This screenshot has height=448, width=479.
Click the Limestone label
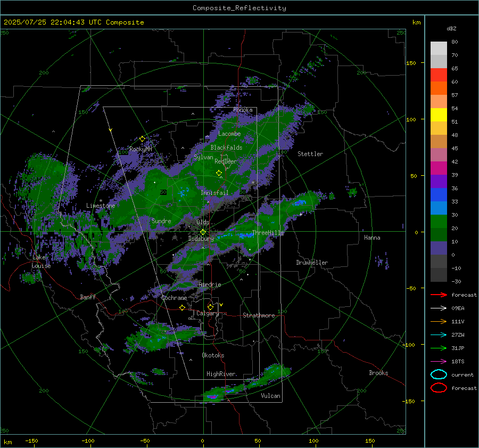pos(101,206)
